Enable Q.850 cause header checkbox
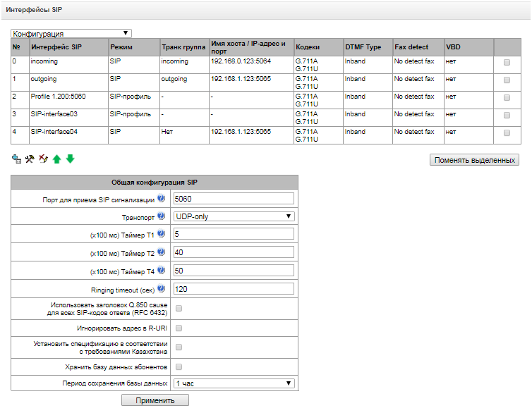Viewport: 532px width, 413px height. tap(179, 308)
